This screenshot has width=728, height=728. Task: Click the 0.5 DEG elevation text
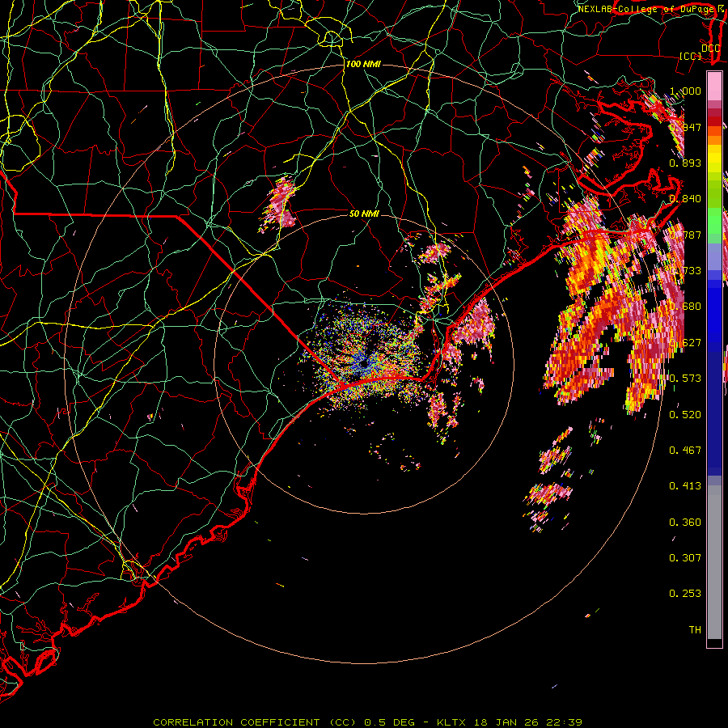[389, 722]
